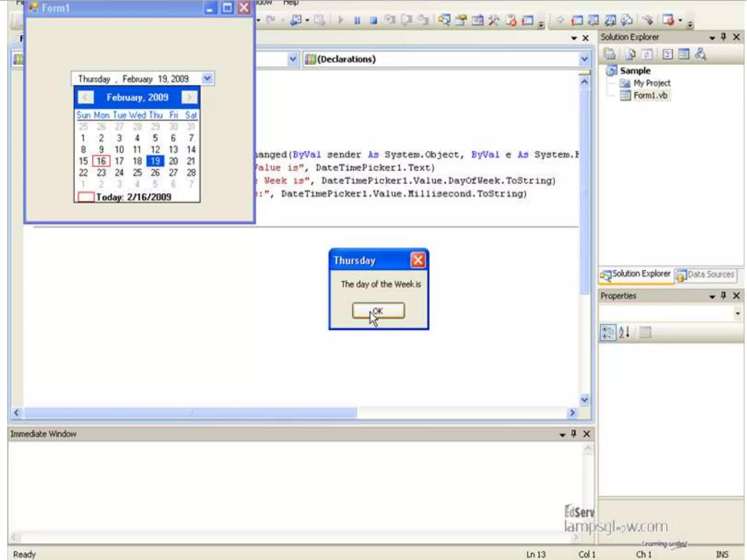The height and width of the screenshot is (560, 747).
Task: Click Show All Files icon in Solution Explorer
Action: pos(630,54)
